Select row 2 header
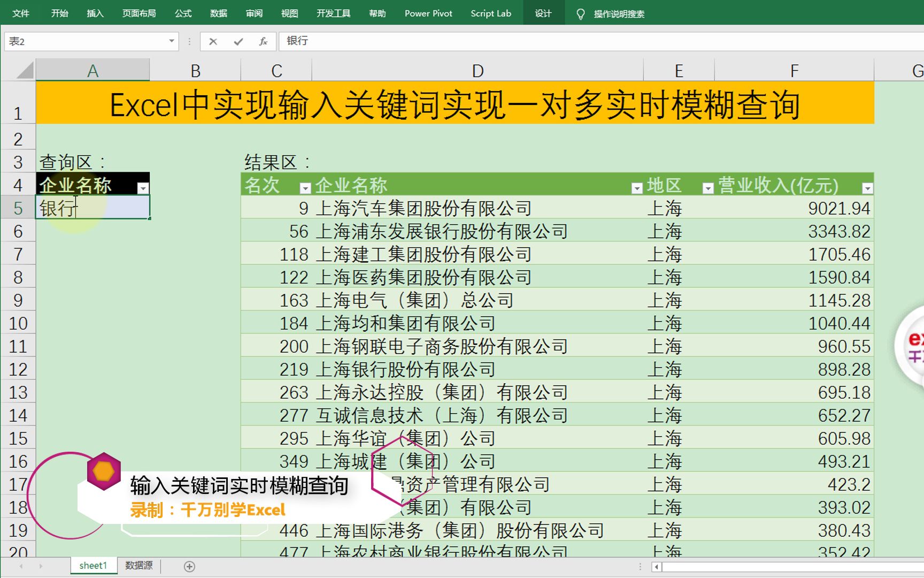 pos(18,139)
